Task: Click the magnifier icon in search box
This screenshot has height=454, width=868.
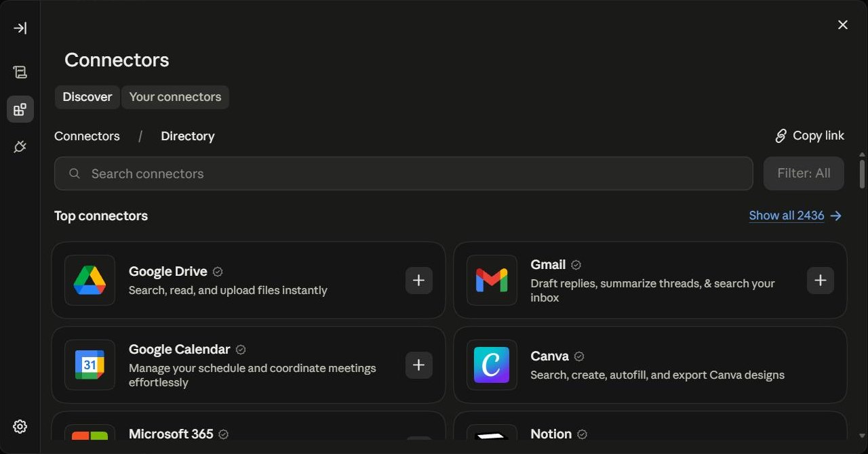Action: click(75, 173)
